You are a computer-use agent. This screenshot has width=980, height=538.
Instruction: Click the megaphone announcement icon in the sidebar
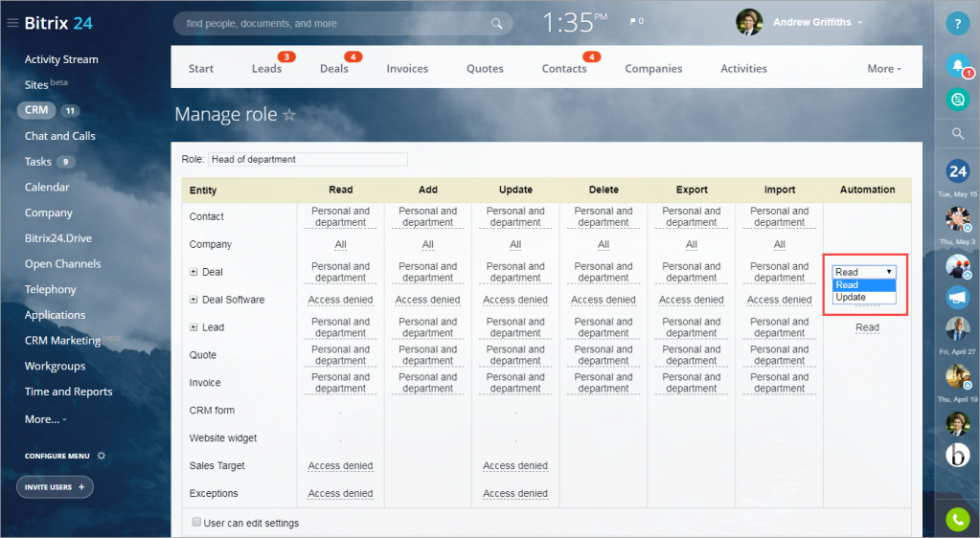pyautogui.click(x=958, y=298)
